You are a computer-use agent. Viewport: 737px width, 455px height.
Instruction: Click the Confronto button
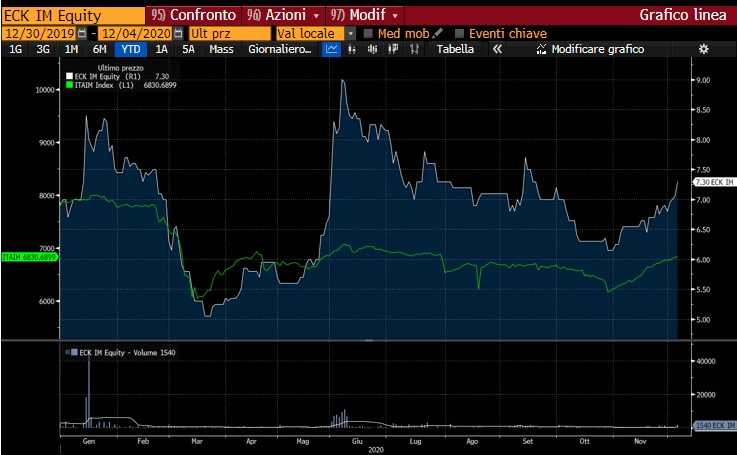(194, 15)
